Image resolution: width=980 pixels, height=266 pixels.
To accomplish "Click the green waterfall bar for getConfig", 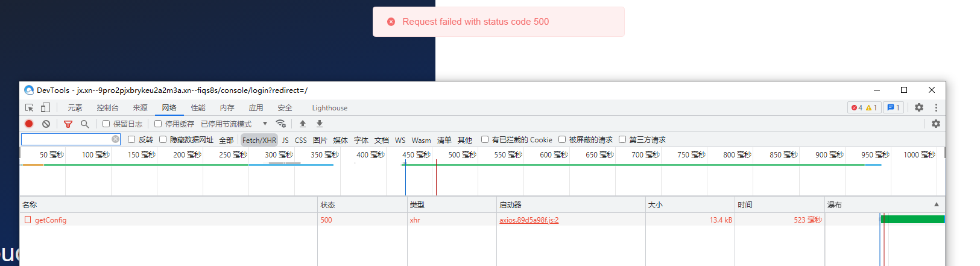I will tap(912, 220).
